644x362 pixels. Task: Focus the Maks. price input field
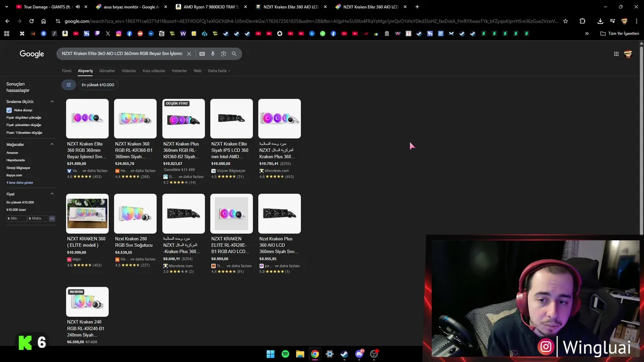tap(38, 219)
